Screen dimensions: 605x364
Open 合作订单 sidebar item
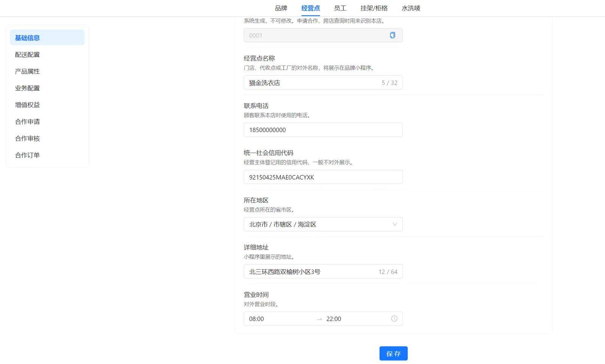pyautogui.click(x=47, y=155)
